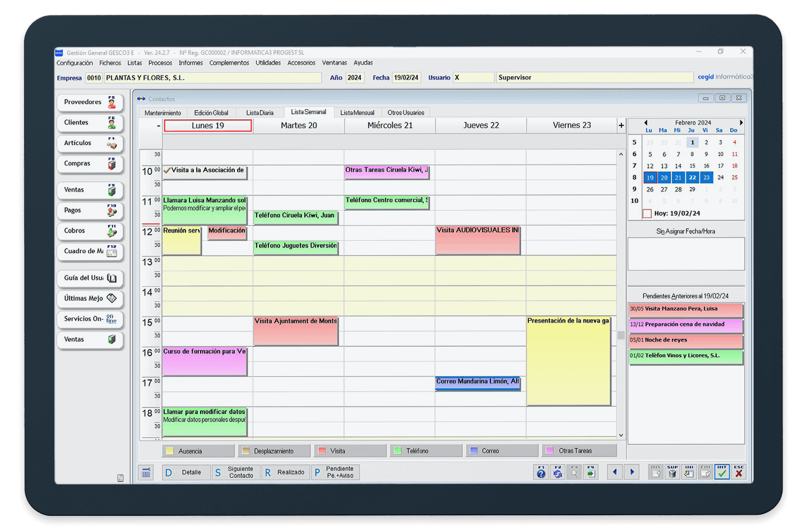Screen dimensions: 807x532
Task: Click the SUP delete trash icon
Action: pyautogui.click(x=672, y=472)
